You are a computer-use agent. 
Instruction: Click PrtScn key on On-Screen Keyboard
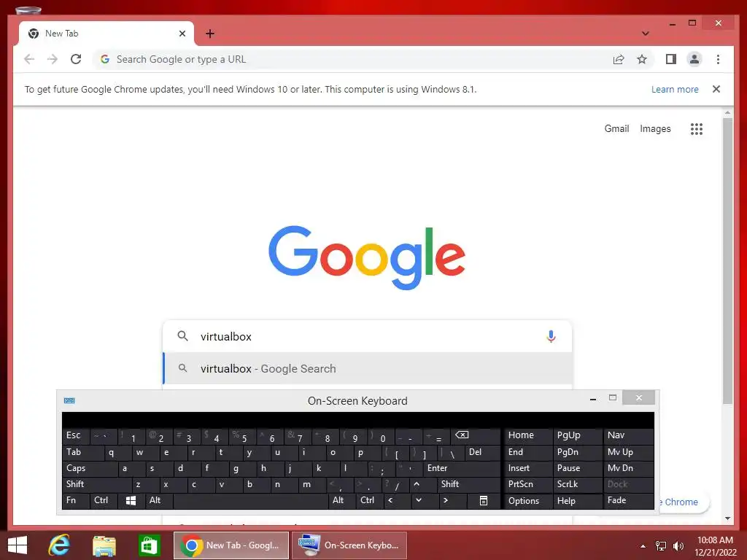[528, 484]
